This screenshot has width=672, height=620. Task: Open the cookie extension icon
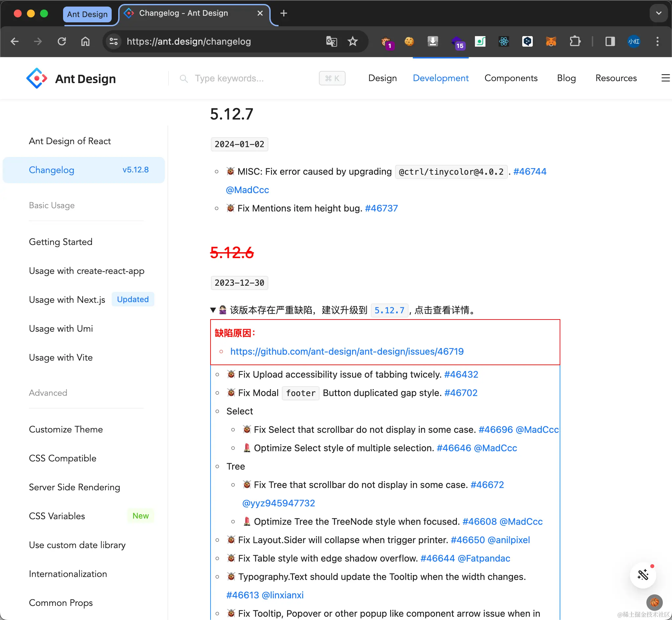coord(409,41)
